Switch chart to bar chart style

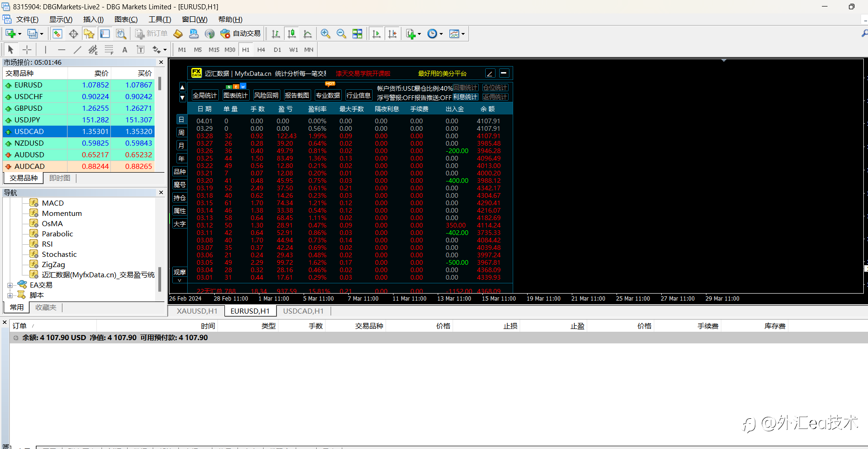[276, 34]
